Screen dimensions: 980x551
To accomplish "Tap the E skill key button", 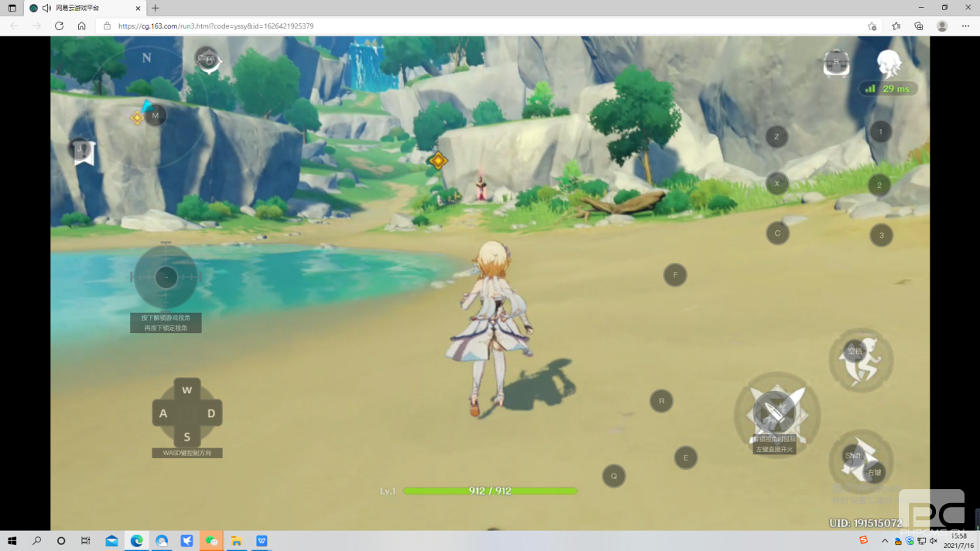I will (685, 457).
